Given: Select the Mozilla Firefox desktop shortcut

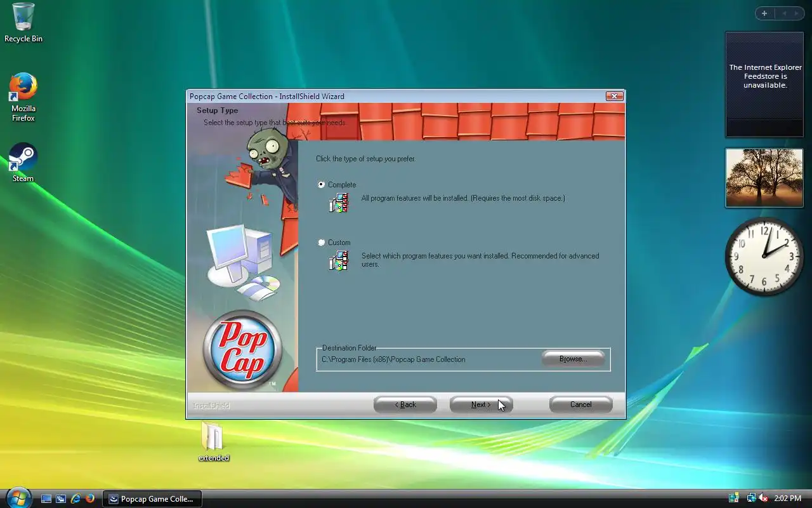Looking at the screenshot, I should (x=23, y=97).
